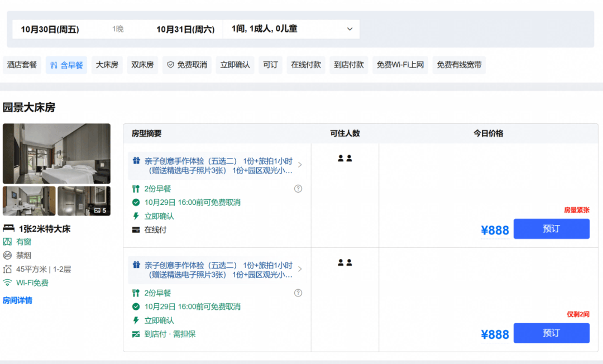603x364 pixels.
Task: Select the 免费有线宽带 filter
Action: click(459, 65)
